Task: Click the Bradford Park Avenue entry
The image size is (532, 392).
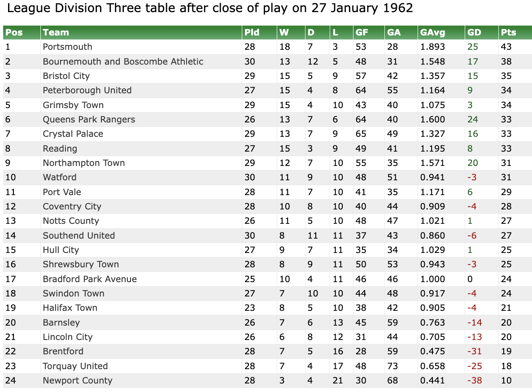Action: pyautogui.click(x=90, y=279)
